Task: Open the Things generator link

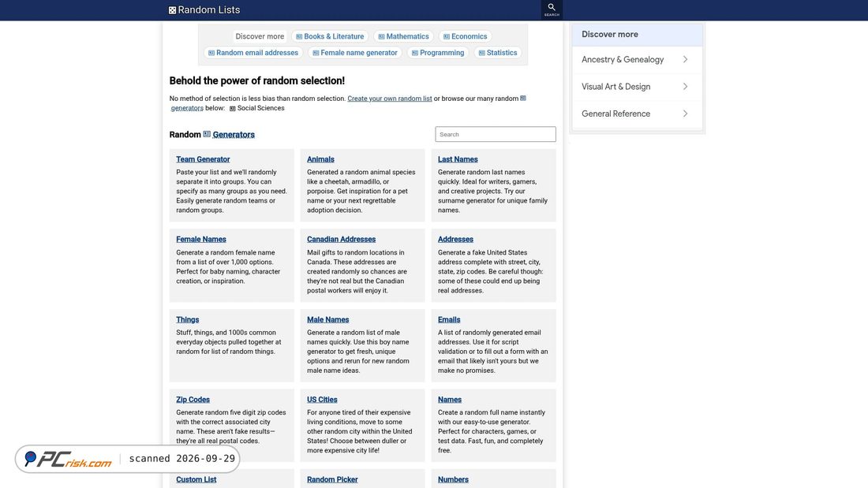Action: tap(187, 320)
